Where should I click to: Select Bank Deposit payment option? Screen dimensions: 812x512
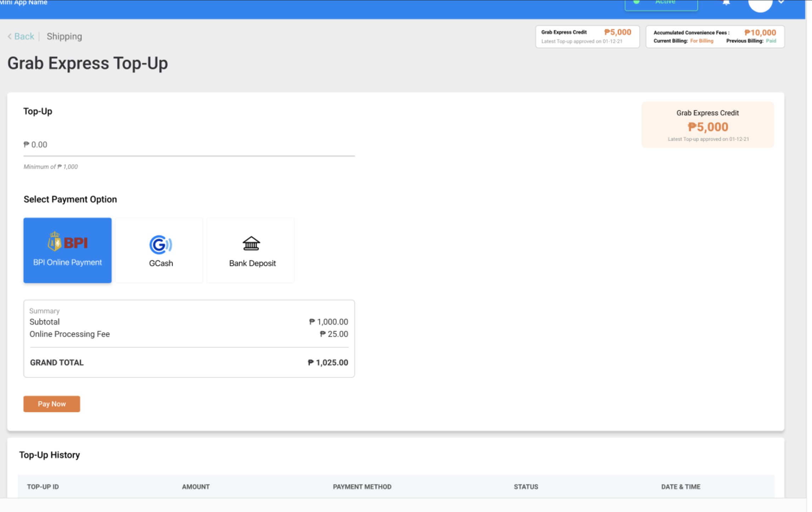[x=250, y=250]
